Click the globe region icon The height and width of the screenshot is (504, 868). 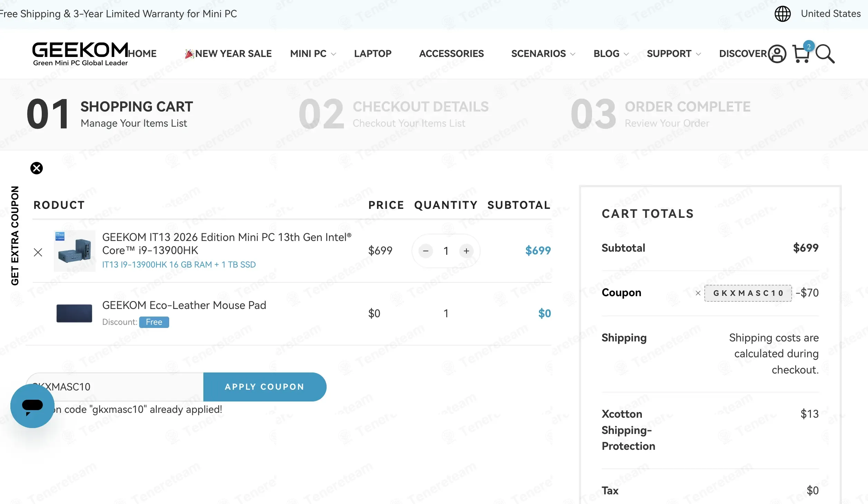click(783, 14)
